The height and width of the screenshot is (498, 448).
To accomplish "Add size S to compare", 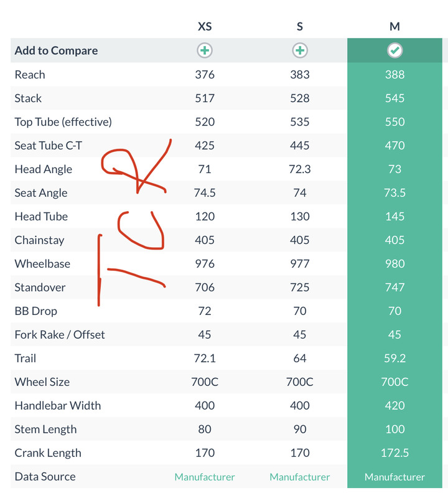I will tap(300, 50).
